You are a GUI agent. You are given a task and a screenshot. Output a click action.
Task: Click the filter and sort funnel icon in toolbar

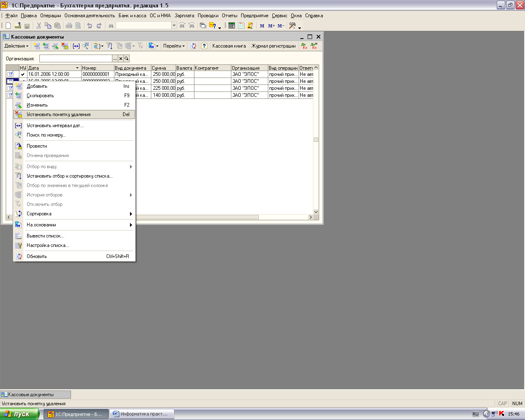tap(110, 46)
